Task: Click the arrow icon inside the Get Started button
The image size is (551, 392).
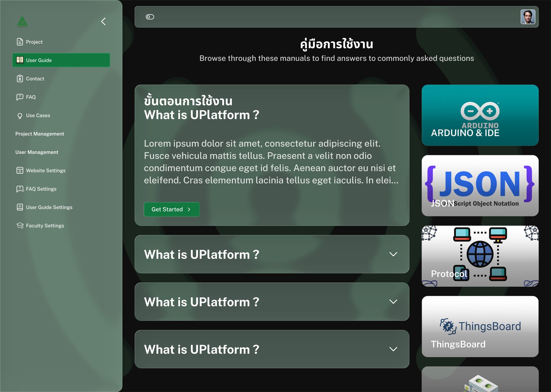Action: pos(189,209)
